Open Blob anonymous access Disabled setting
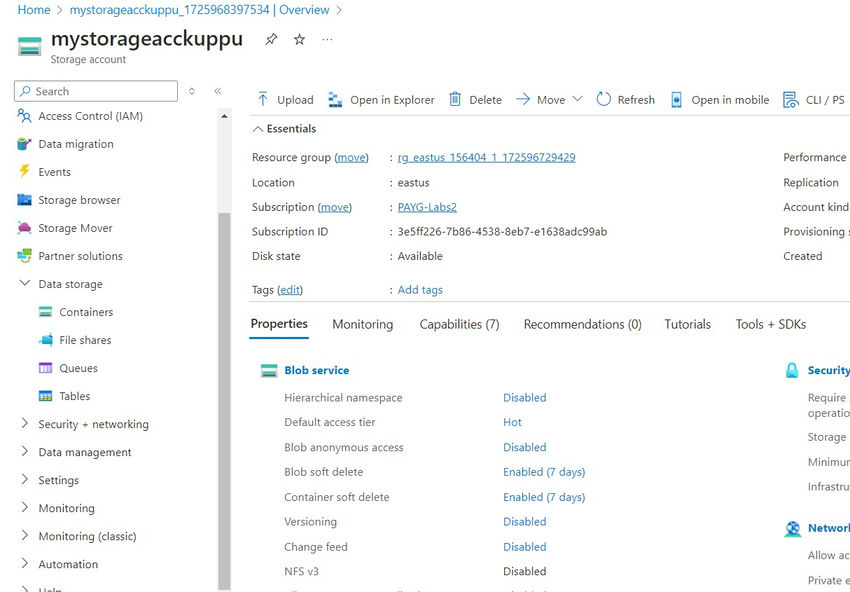 tap(524, 447)
